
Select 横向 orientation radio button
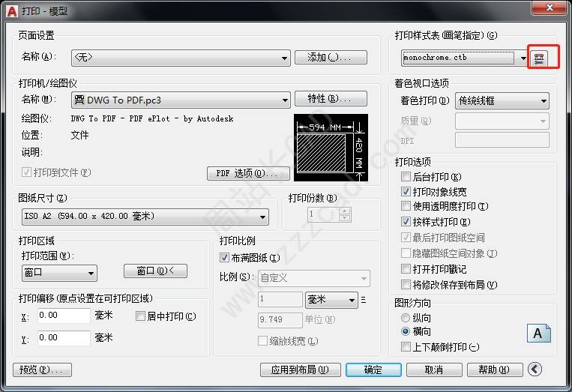tap(406, 331)
